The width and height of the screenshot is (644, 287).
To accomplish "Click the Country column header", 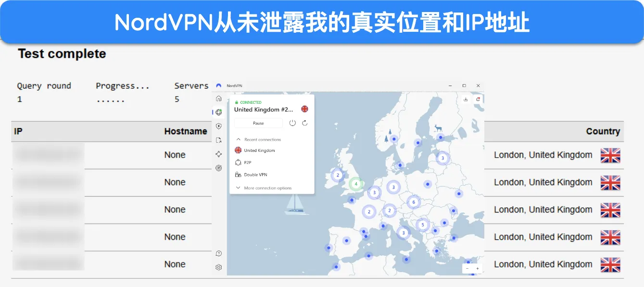I will tap(603, 131).
